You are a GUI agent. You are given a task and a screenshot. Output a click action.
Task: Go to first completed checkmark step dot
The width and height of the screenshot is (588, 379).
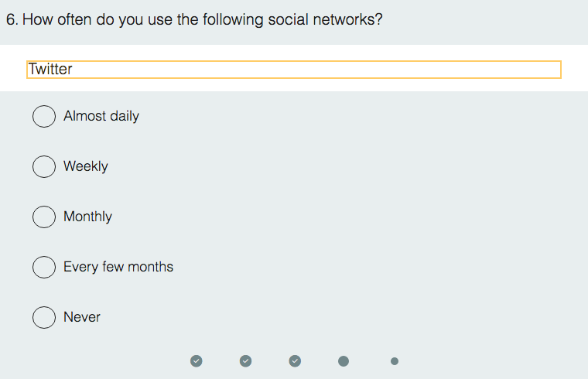pos(197,360)
